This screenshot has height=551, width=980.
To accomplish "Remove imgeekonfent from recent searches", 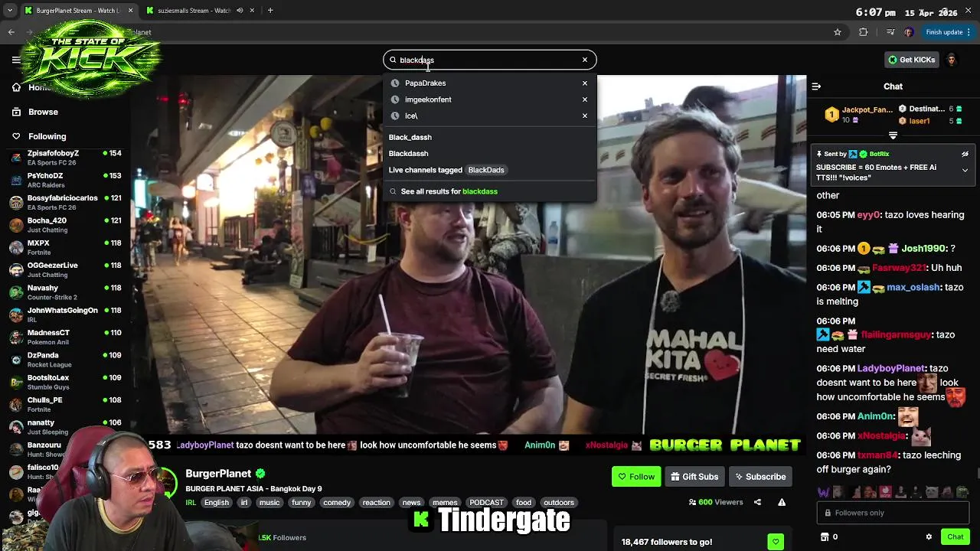I will coord(585,99).
